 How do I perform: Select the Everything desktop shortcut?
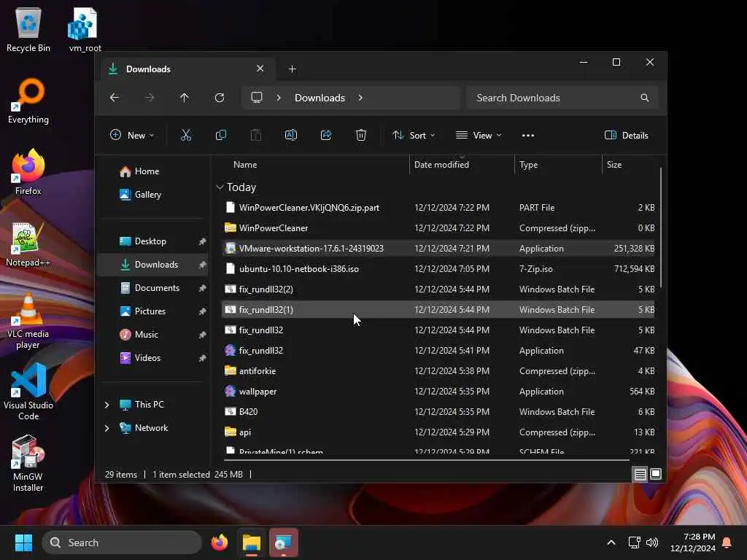click(x=28, y=101)
